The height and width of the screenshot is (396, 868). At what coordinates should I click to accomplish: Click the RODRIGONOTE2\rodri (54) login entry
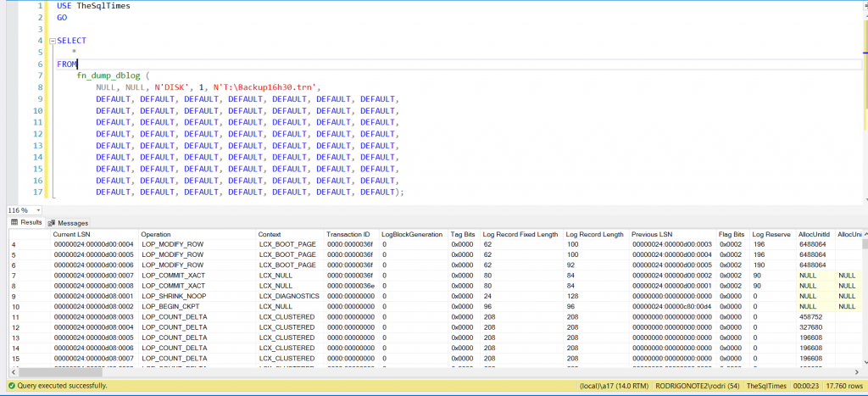[x=697, y=385]
